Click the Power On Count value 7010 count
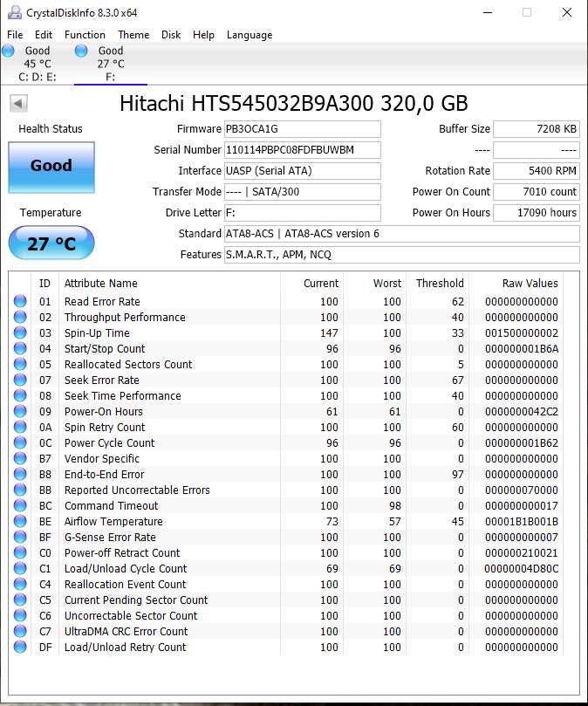588x706 pixels. 537,192
